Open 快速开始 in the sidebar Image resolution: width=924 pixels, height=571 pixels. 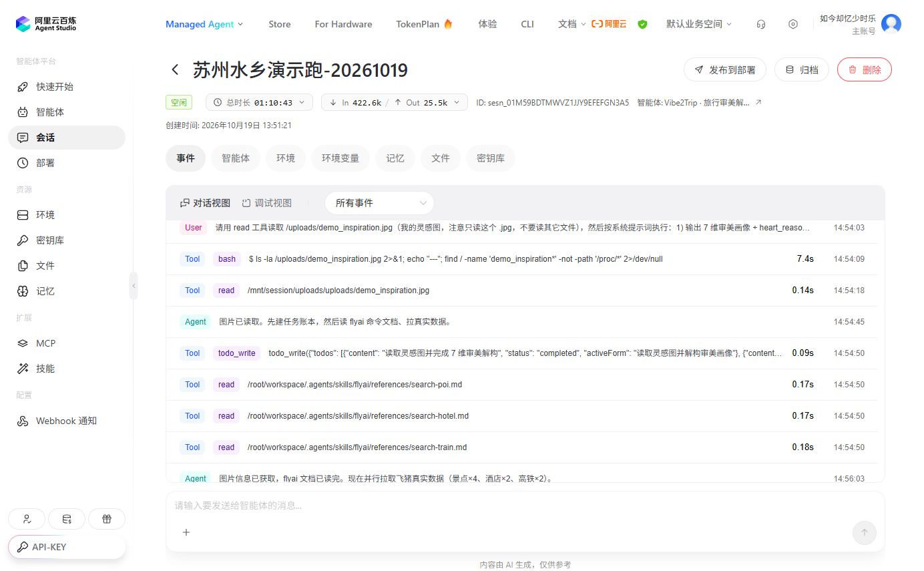pyautogui.click(x=67, y=87)
